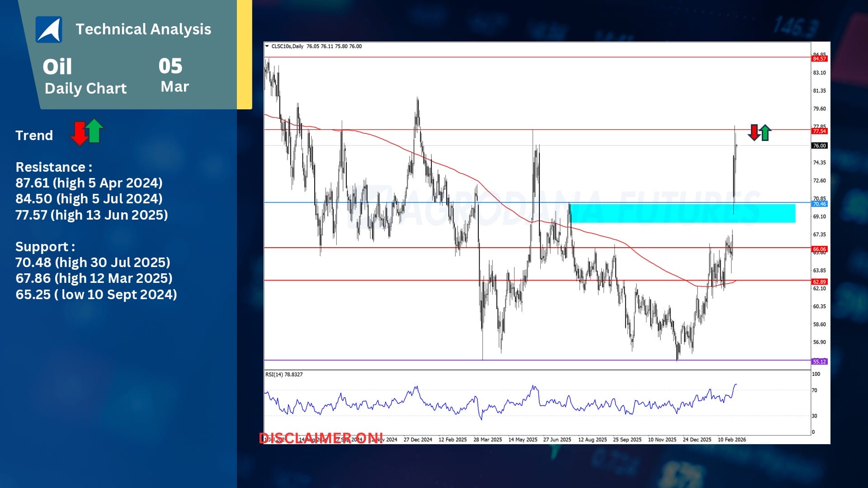This screenshot has height=488, width=868.
Task: Click the 66.06 red price label
Action: [x=819, y=249]
